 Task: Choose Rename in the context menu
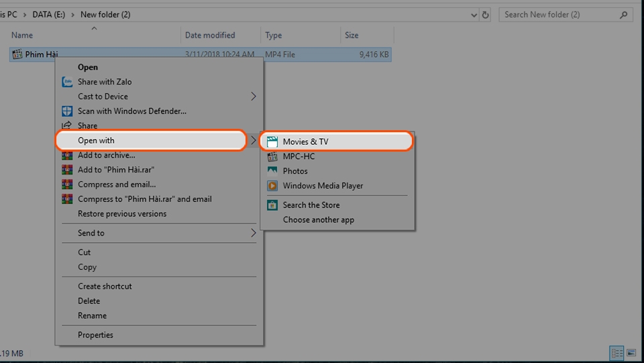point(92,315)
